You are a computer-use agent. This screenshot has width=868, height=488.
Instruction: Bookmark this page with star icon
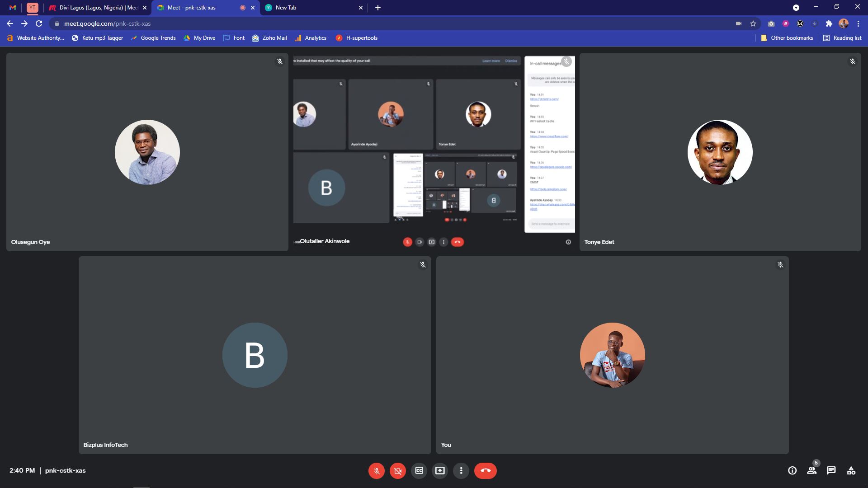tap(753, 23)
